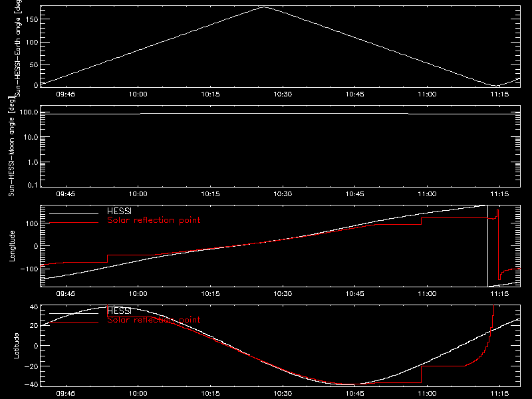This screenshot has height=399, width=532.
Task: Click the red spike top in Longitude plot
Action: [x=497, y=210]
